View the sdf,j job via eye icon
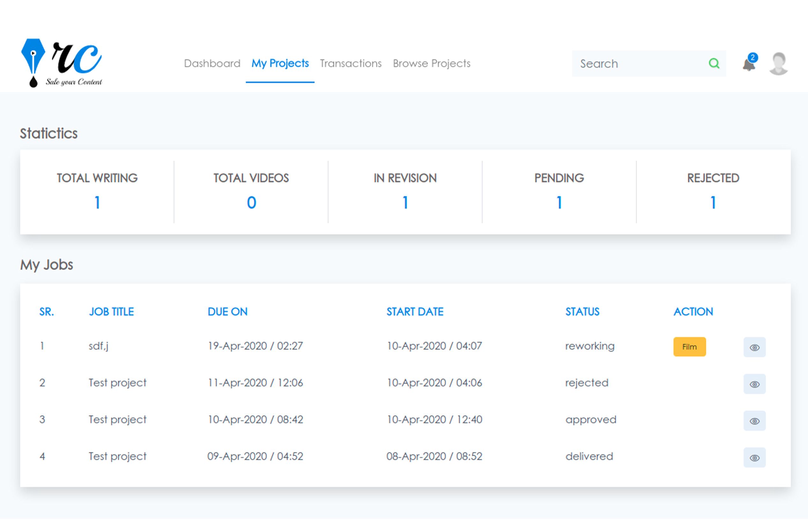Screen dimensions: 808x532 [x=754, y=347]
